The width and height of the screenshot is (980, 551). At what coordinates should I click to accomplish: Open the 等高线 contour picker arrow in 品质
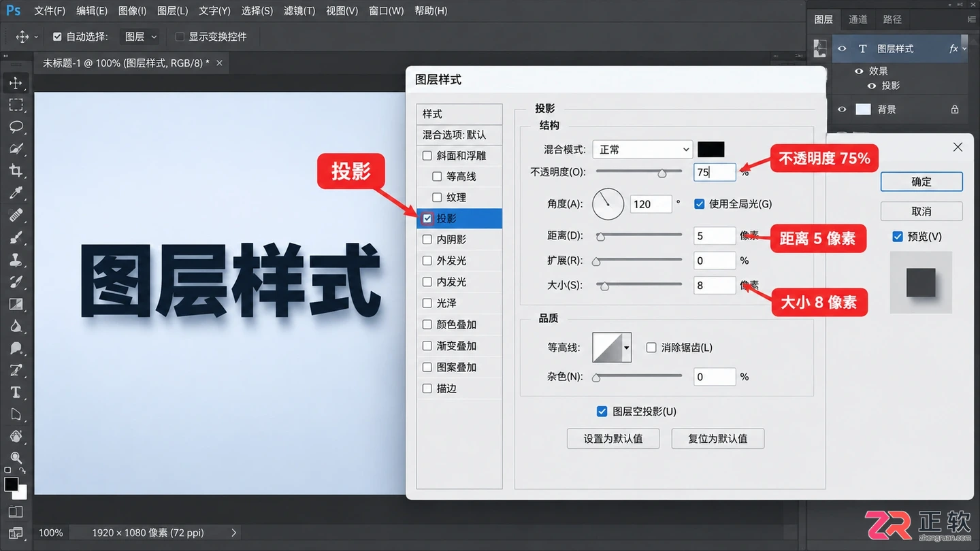click(627, 348)
